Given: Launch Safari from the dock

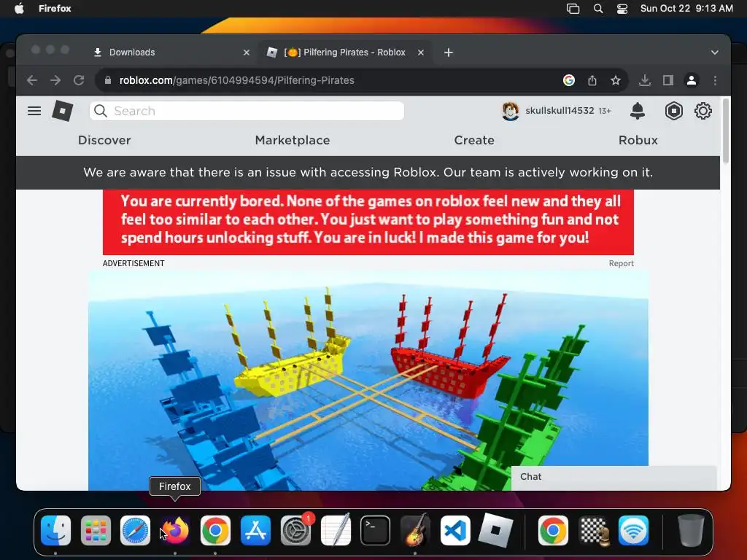Looking at the screenshot, I should 135,531.
